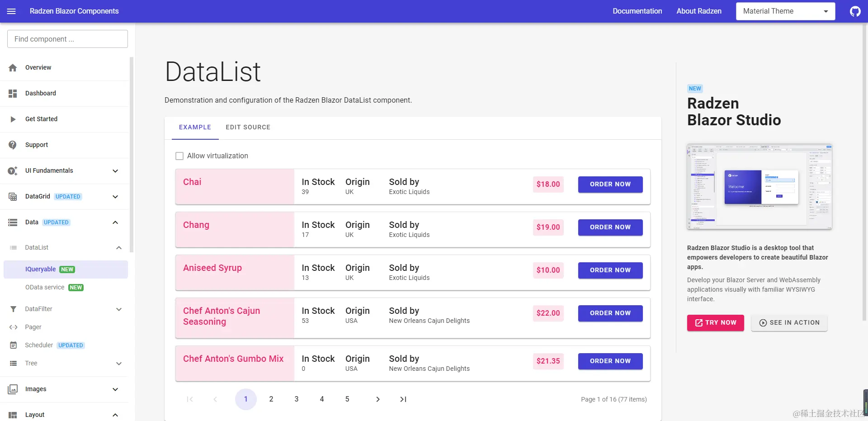Click the Try Now button
The height and width of the screenshot is (421, 868).
click(x=716, y=323)
